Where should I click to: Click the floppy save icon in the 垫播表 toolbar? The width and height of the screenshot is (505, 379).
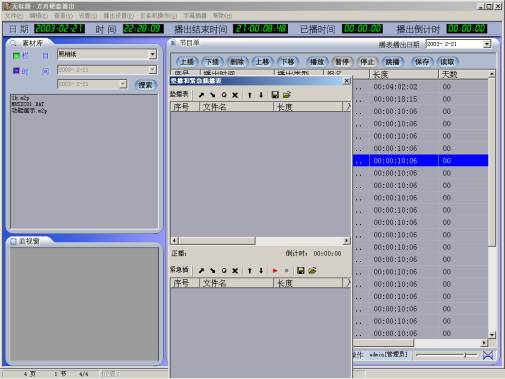[x=275, y=95]
